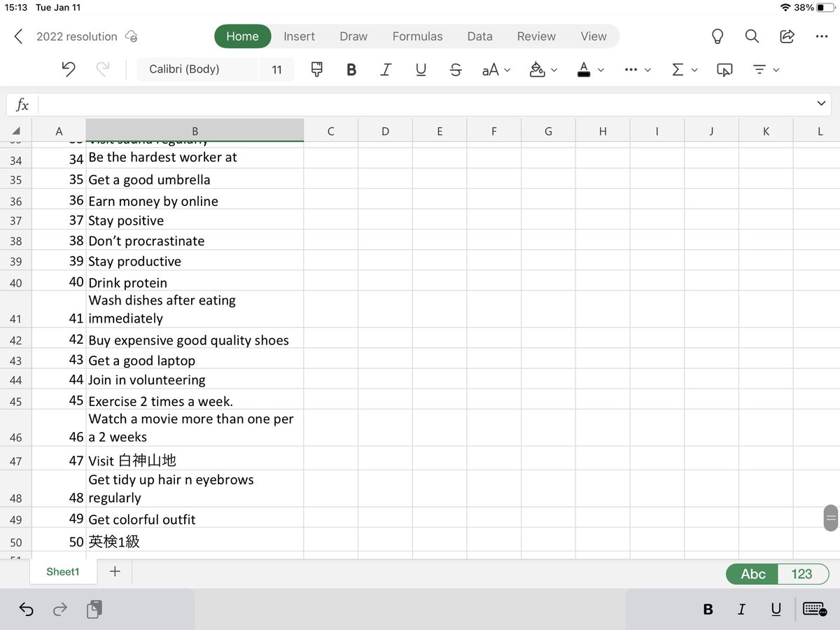840x630 pixels.
Task: Open the lightbulb Tell Me assistant
Action: [717, 36]
